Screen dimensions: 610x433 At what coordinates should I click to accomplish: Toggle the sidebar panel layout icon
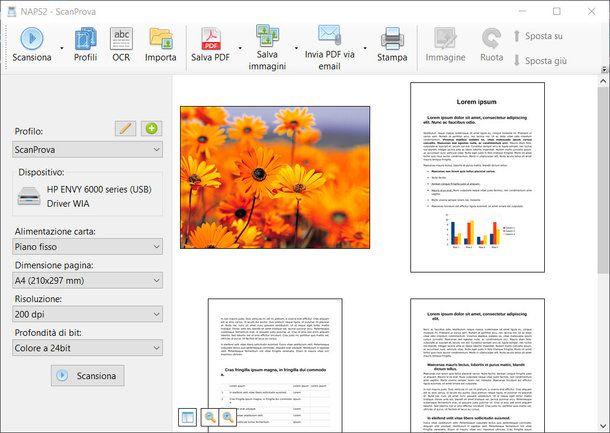pyautogui.click(x=188, y=417)
